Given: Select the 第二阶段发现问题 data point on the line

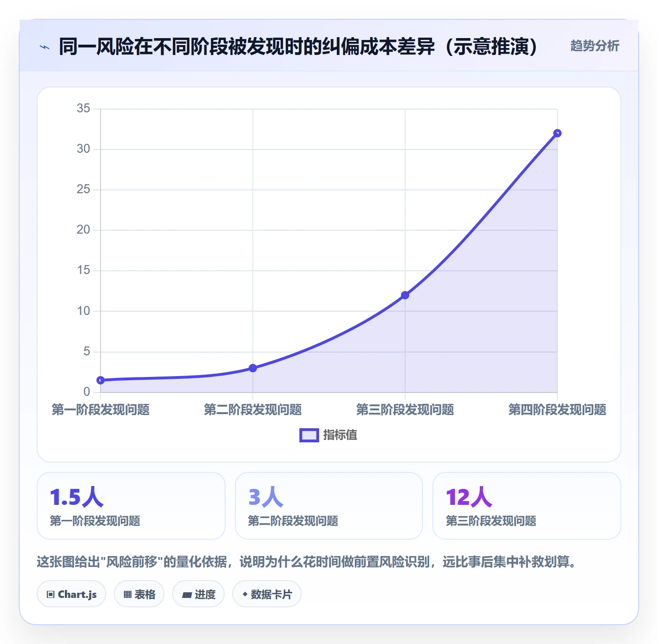Looking at the screenshot, I should click(253, 368).
